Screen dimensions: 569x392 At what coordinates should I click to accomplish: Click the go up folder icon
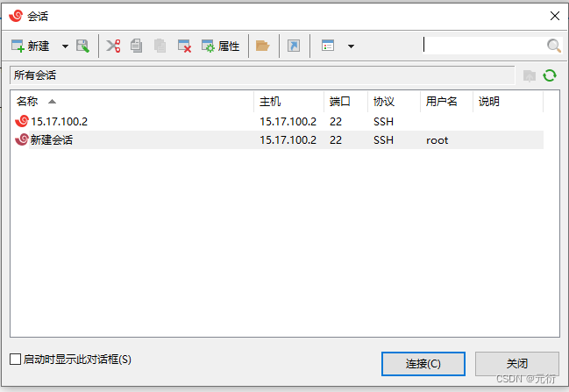pyautogui.click(x=530, y=75)
